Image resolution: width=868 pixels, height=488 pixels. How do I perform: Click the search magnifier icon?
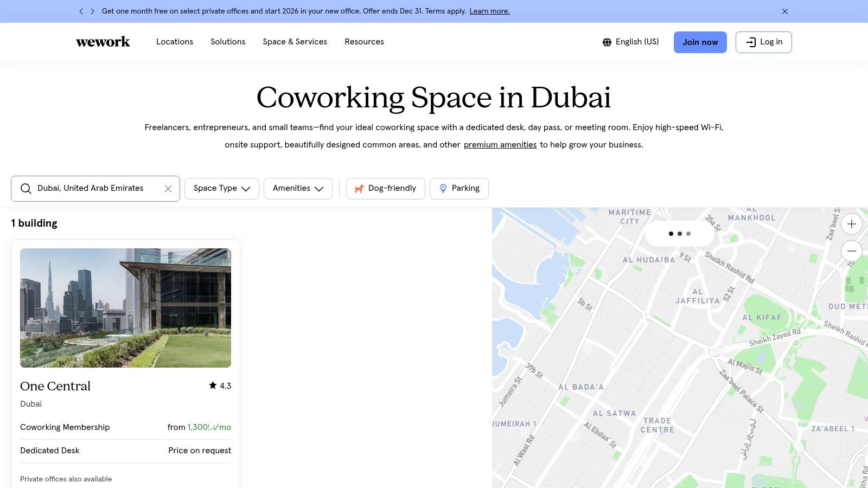tap(26, 188)
